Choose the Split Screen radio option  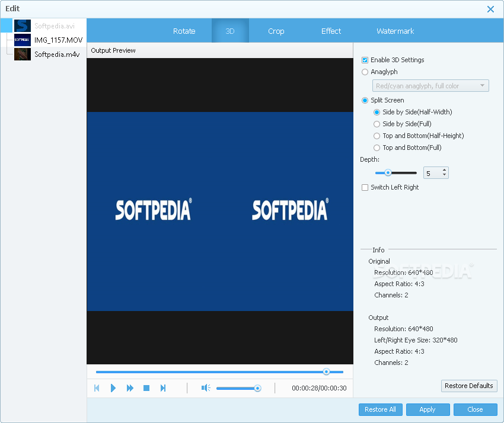[x=365, y=101]
